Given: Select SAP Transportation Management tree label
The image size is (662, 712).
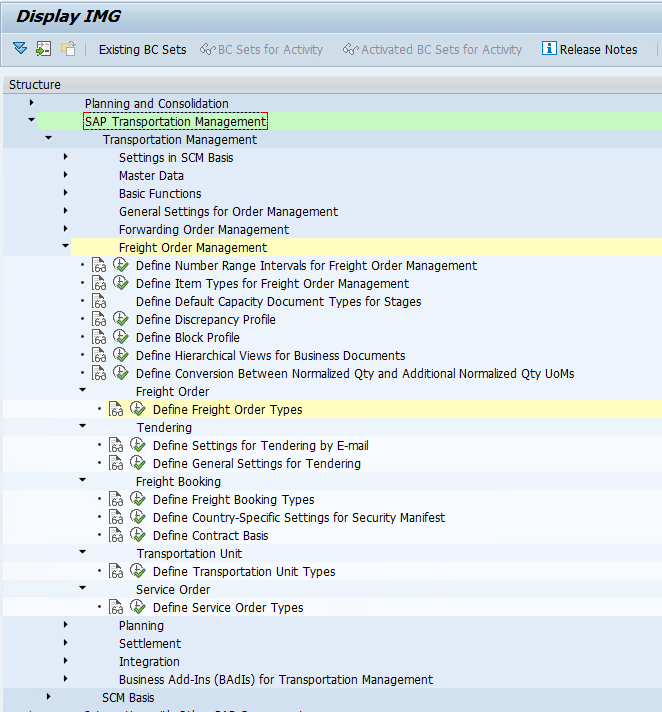Looking at the screenshot, I should coord(175,121).
